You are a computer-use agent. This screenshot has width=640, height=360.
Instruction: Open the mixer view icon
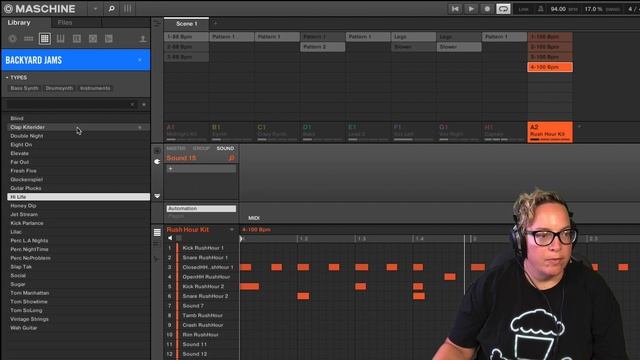[127, 9]
